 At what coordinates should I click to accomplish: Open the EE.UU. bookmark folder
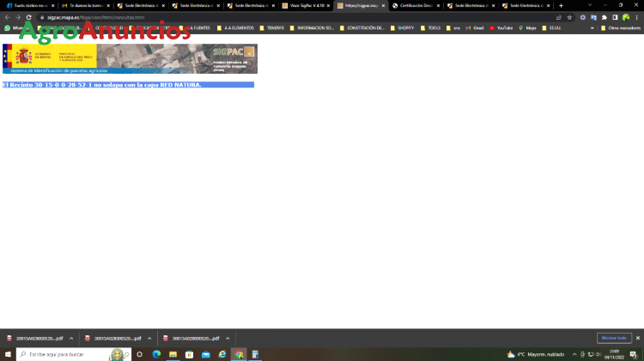pos(551,28)
